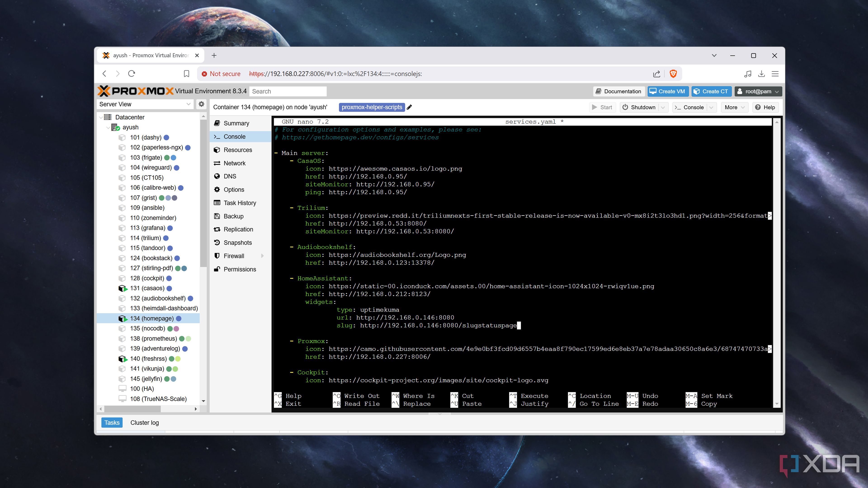Open the Replication section
The image size is (868, 488).
click(240, 229)
